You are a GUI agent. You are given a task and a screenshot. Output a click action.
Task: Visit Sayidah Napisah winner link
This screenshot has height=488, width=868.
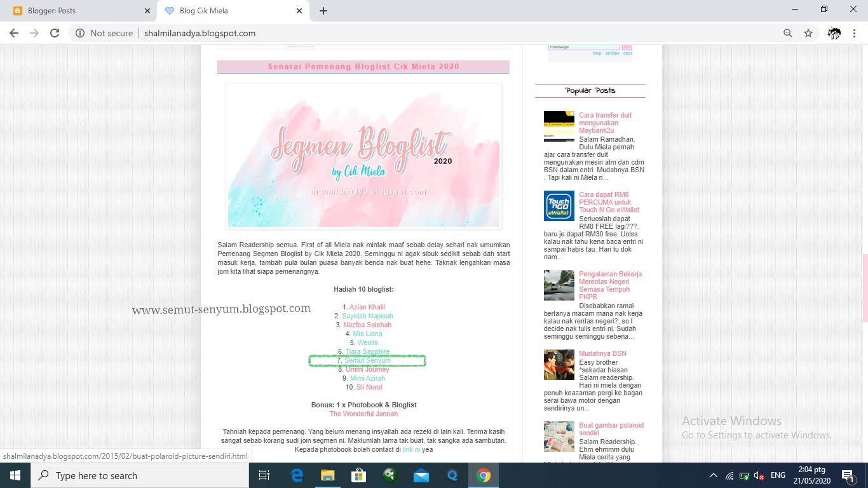[x=367, y=316]
